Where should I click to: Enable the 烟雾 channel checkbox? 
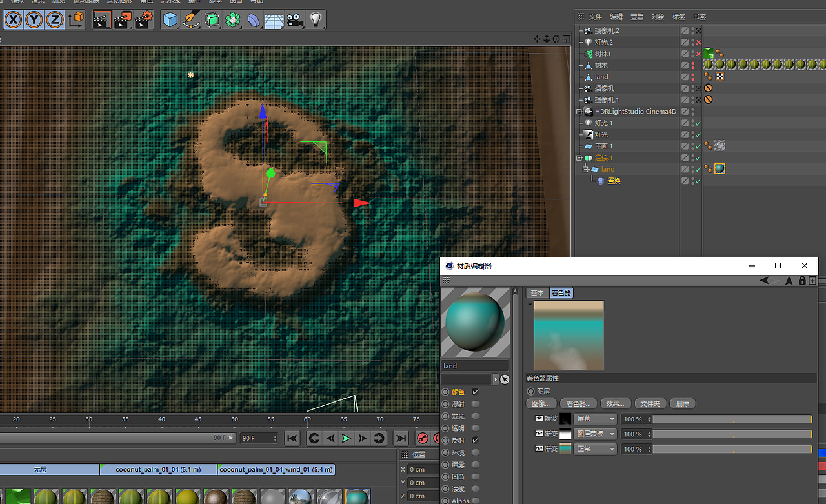(x=476, y=465)
